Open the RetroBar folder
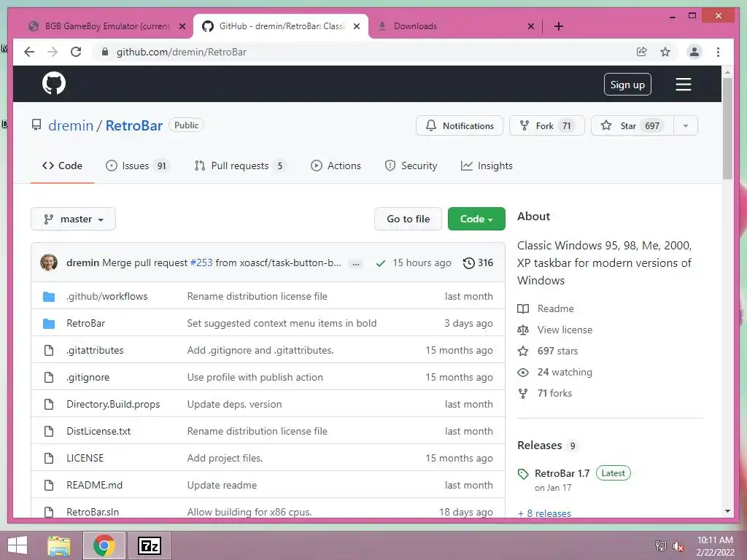This screenshot has width=747, height=560. tap(86, 323)
